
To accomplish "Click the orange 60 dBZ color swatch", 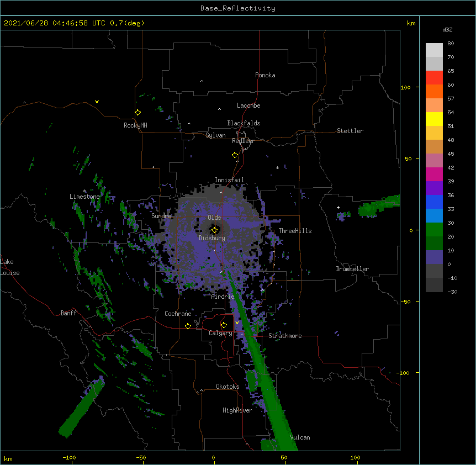I will coord(434,91).
